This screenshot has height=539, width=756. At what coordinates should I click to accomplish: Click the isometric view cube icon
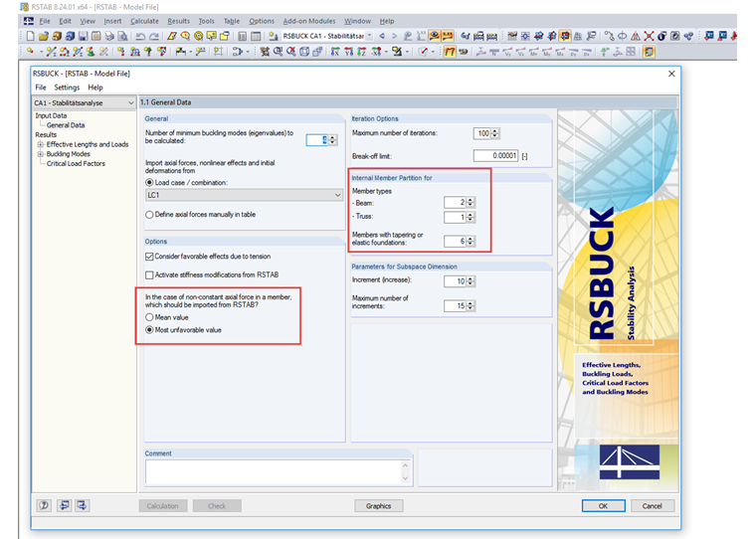(304, 52)
